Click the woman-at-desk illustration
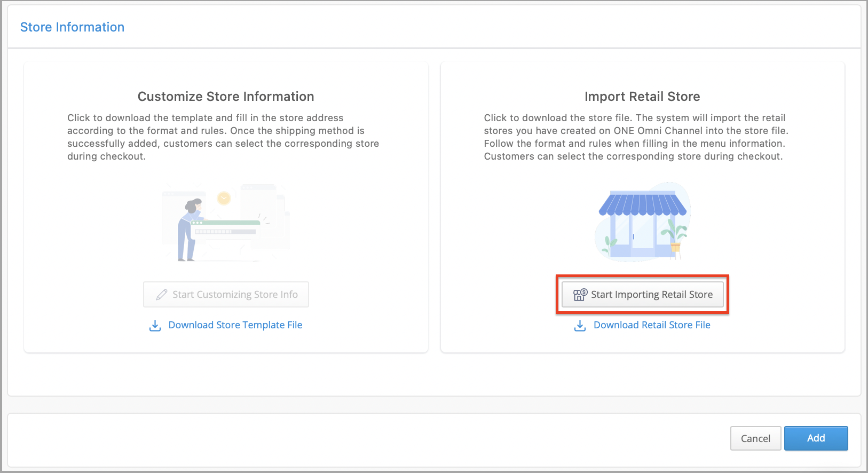Image resolution: width=868 pixels, height=473 pixels. 226,223
